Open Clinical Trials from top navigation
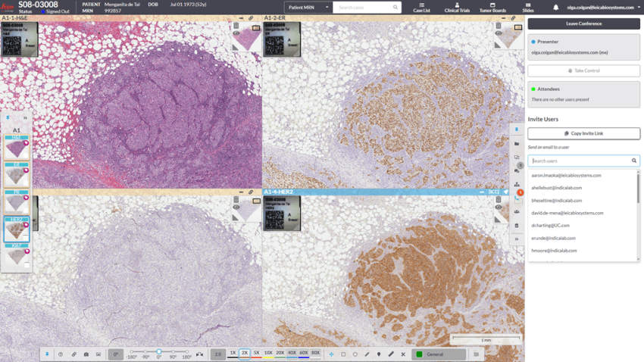The width and height of the screenshot is (644, 362). click(x=457, y=8)
